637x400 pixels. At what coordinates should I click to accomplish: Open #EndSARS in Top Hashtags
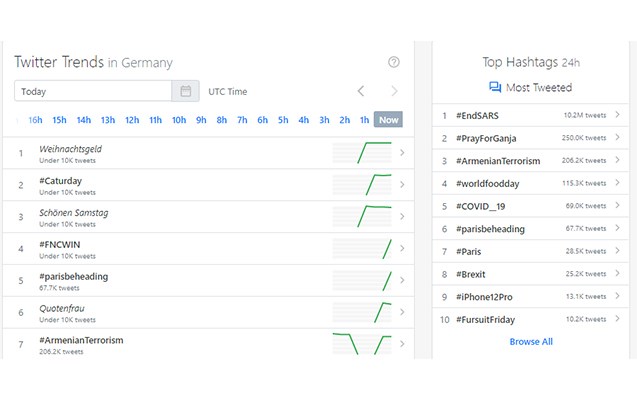point(477,115)
